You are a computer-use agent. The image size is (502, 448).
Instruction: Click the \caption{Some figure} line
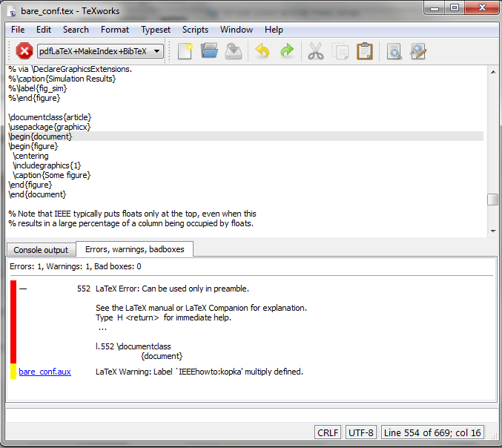tap(52, 175)
